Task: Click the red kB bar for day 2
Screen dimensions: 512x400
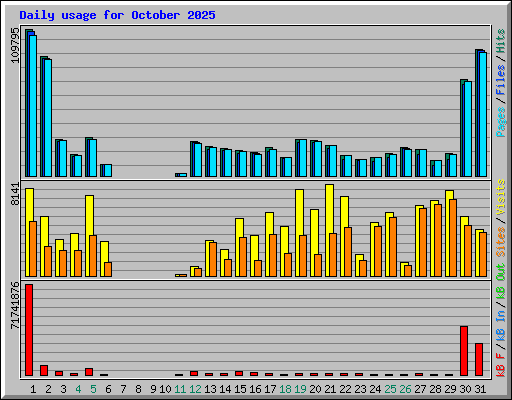Action: pyautogui.click(x=44, y=370)
